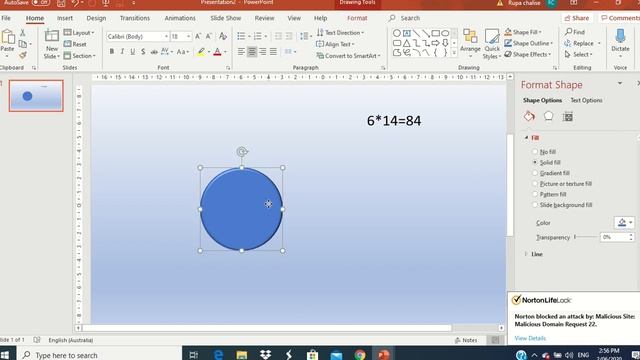Click the Share button
The image size is (640, 360).
point(577,18)
